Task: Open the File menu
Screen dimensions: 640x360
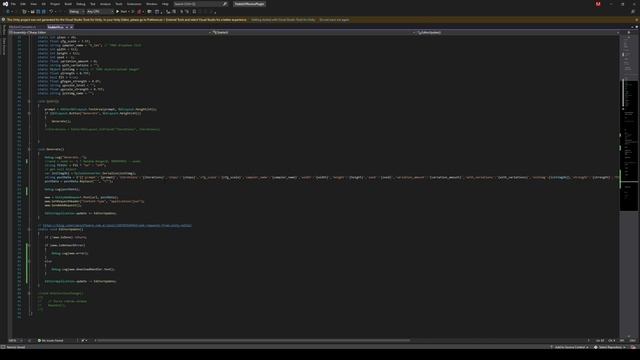Action: (13, 4)
